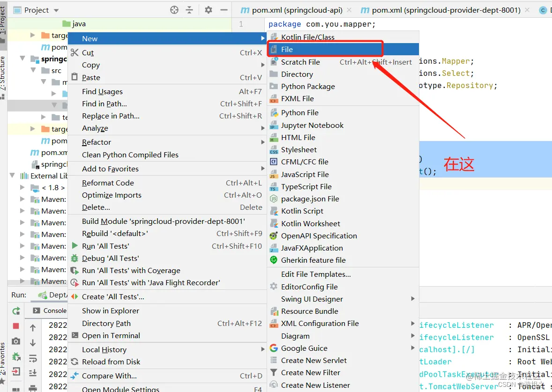Viewport: 552px width, 392px height.
Task: Click scroll to end icon in console
Action: 33,373
